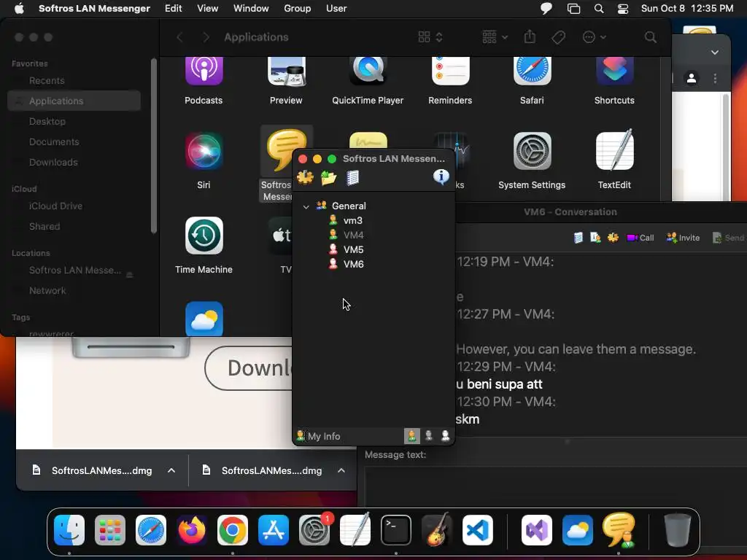Viewport: 747px width, 560px height.
Task: Open the Group menu
Action: coord(298,8)
